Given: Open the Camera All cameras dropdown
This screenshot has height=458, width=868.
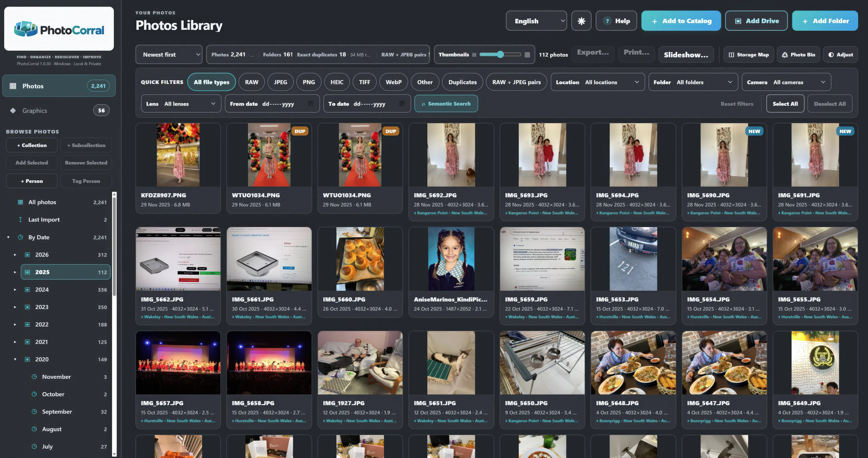Looking at the screenshot, I should point(786,82).
